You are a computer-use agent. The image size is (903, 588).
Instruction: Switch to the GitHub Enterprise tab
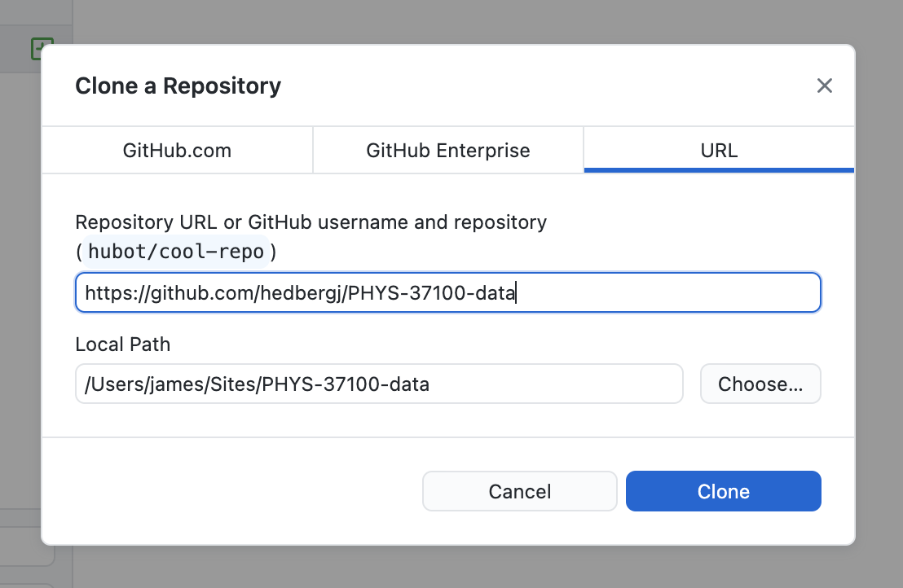coord(448,150)
